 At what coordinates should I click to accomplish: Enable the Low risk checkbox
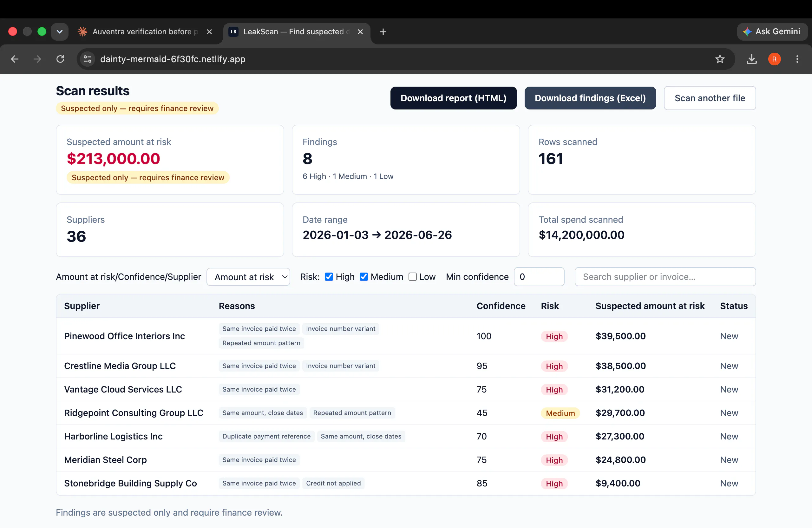pyautogui.click(x=412, y=277)
